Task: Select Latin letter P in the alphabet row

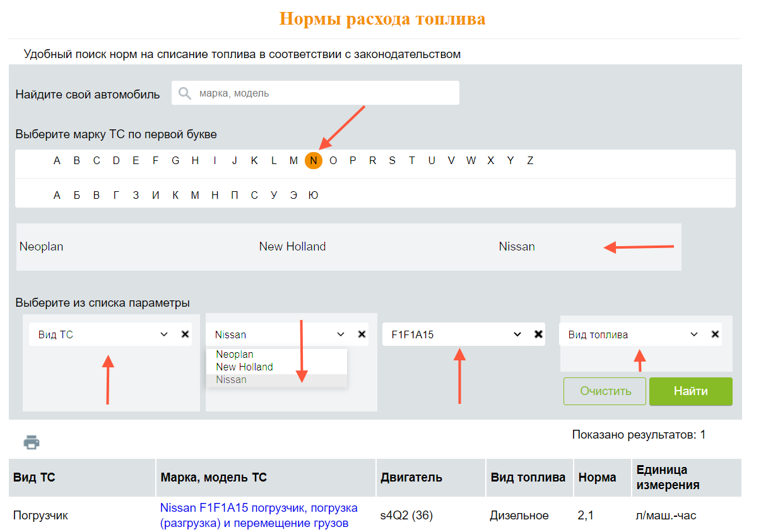Action: pyautogui.click(x=353, y=161)
